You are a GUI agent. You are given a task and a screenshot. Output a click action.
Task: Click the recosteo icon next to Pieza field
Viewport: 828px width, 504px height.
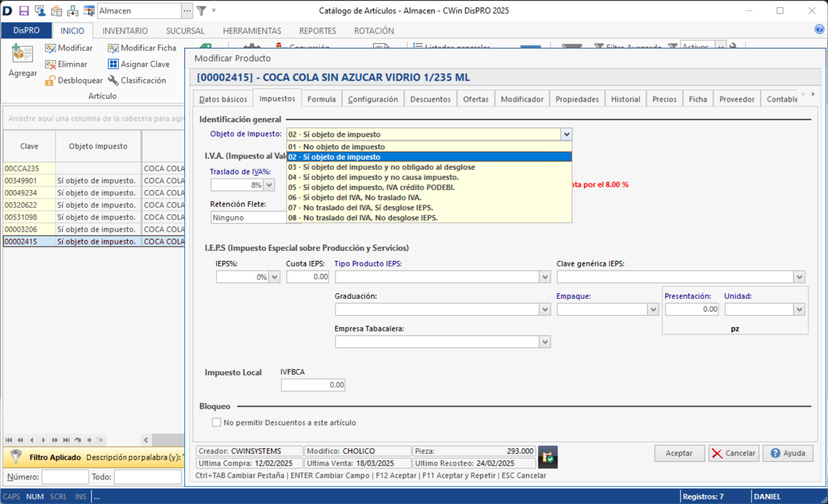click(548, 457)
